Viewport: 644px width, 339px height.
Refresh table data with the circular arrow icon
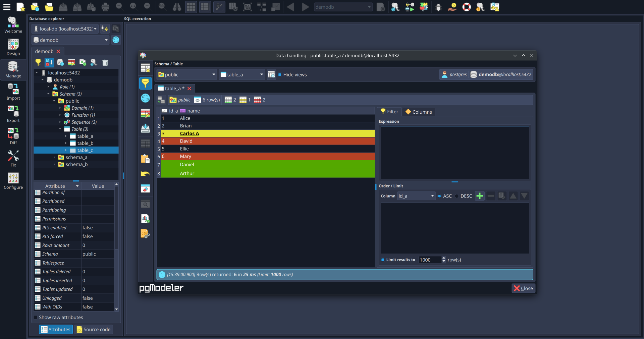point(145,98)
